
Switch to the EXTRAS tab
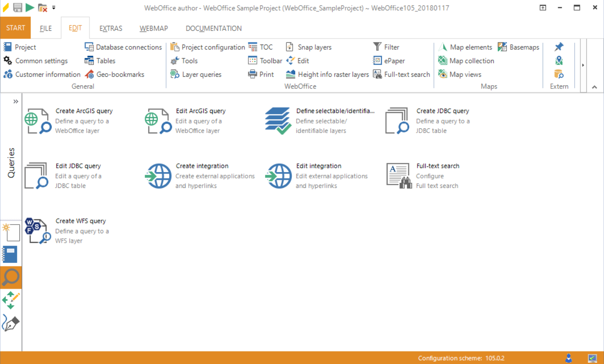coord(111,28)
